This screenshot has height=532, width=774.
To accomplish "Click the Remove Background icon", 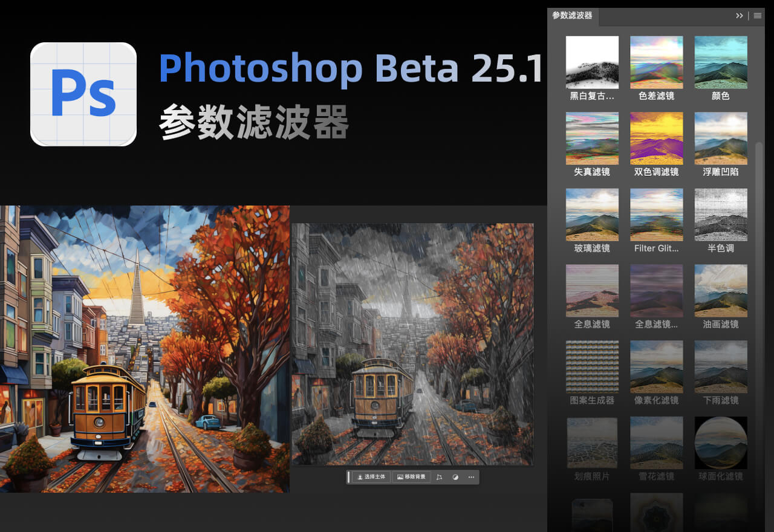I will coord(400,477).
